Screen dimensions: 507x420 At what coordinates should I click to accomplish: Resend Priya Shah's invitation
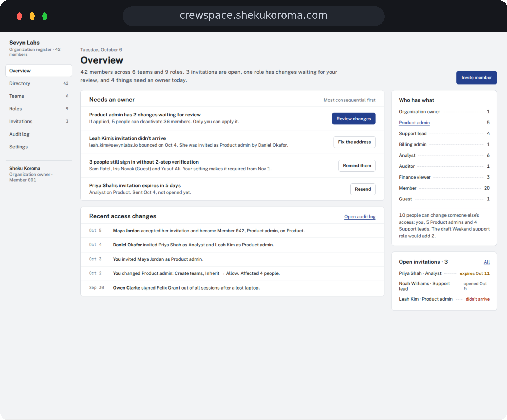click(363, 189)
